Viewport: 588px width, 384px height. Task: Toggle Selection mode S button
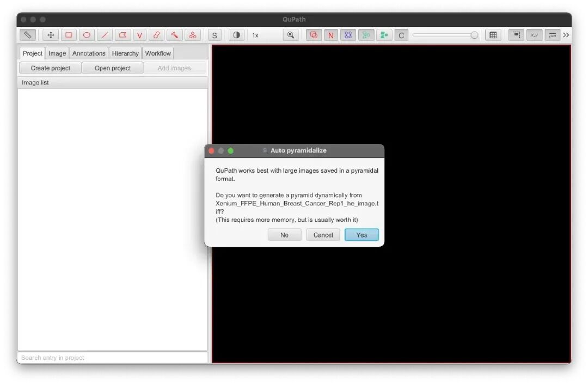pos(215,35)
